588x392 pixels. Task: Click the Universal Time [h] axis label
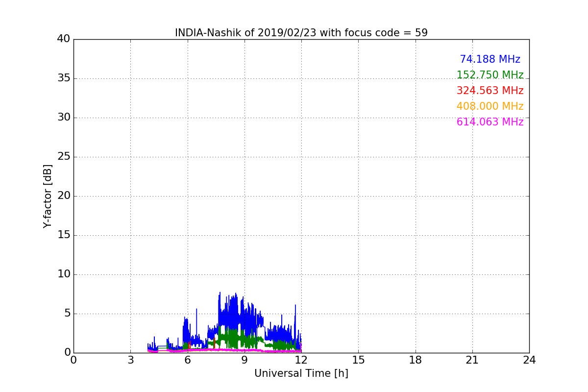(x=301, y=373)
